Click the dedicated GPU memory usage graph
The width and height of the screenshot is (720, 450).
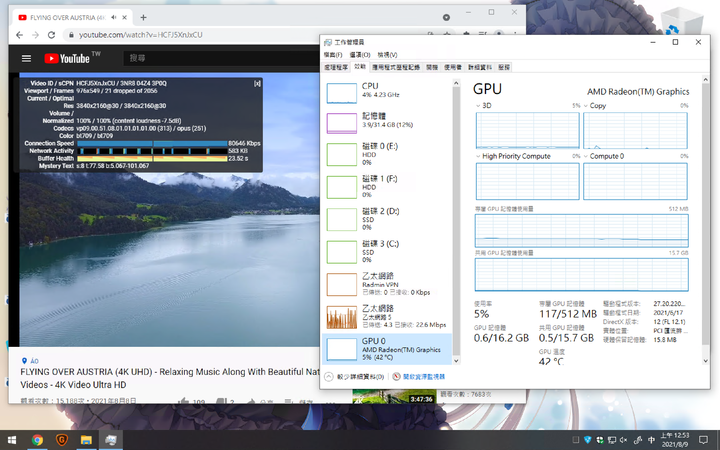581,231
